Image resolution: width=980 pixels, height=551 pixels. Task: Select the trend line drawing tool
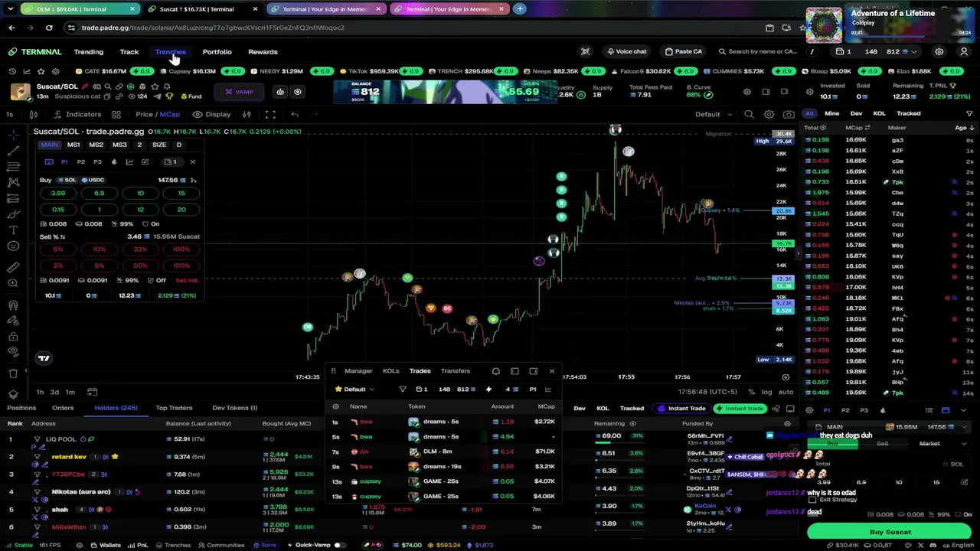pyautogui.click(x=13, y=151)
